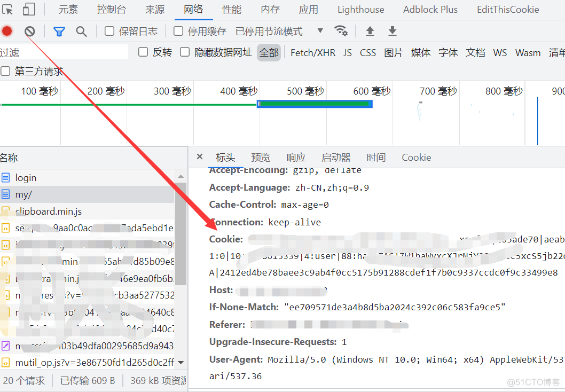Click document icon beside my/ request

point(6,194)
